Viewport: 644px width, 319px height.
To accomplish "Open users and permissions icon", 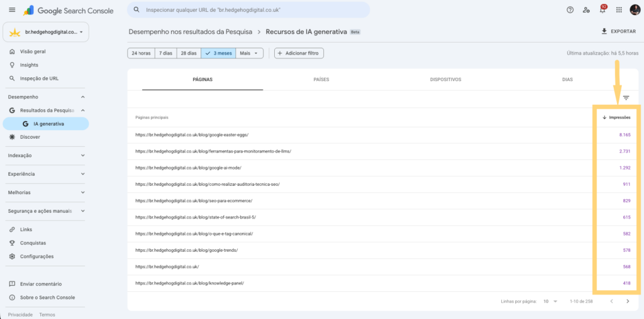I will click(587, 10).
